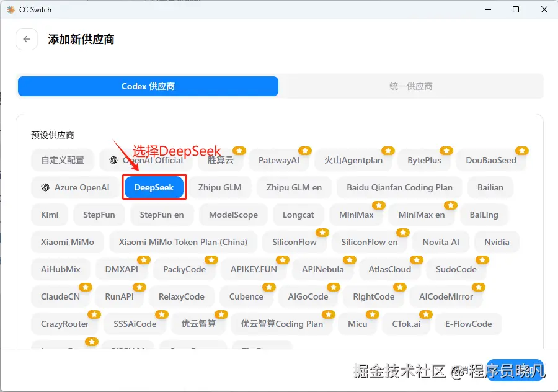Screen dimensions: 558x392
Task: Maximize the CC Switch window
Action: (x=516, y=9)
